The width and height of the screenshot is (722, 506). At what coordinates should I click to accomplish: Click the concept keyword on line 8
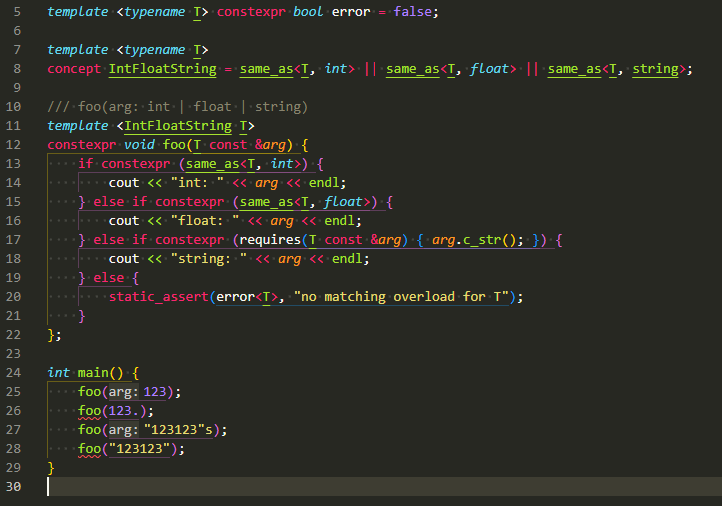point(74,68)
